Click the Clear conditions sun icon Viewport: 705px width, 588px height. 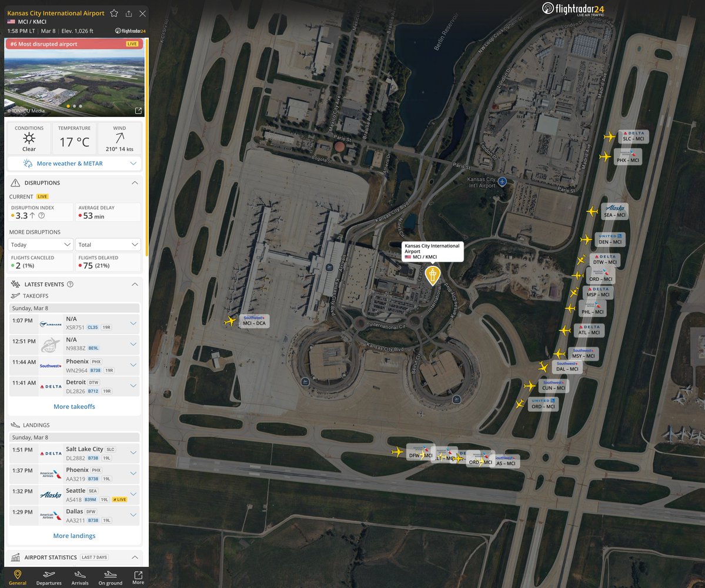[x=29, y=138]
